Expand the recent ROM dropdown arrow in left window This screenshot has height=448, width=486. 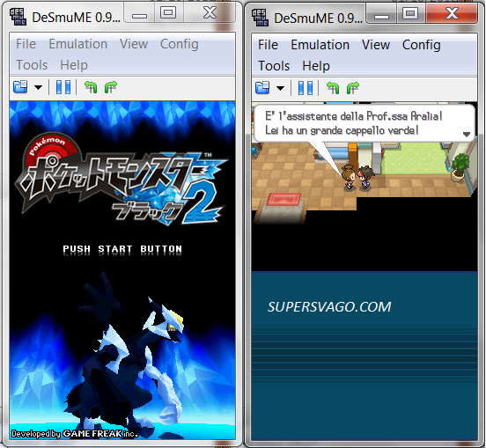point(38,87)
